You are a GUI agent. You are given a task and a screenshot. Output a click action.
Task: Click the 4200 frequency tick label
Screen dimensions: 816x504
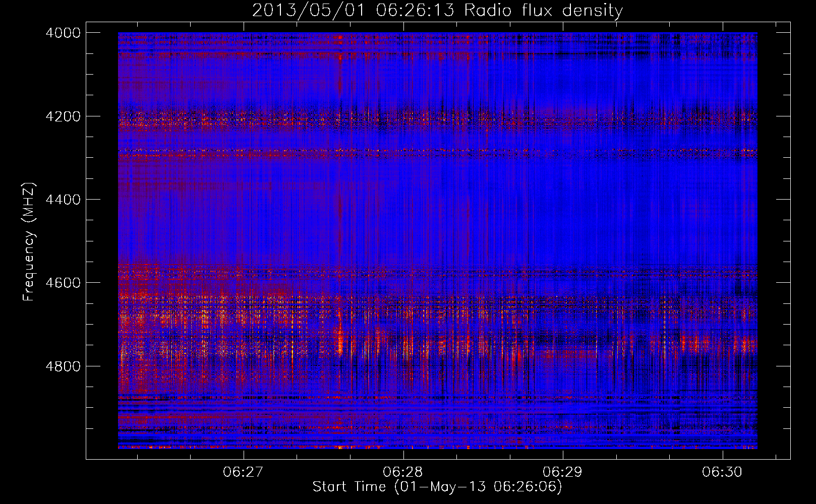click(x=63, y=116)
